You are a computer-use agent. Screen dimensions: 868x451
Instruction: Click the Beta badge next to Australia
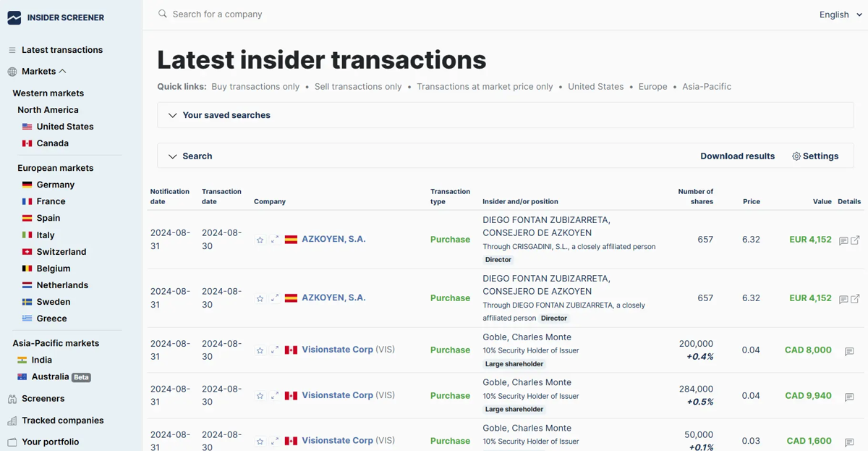82,377
